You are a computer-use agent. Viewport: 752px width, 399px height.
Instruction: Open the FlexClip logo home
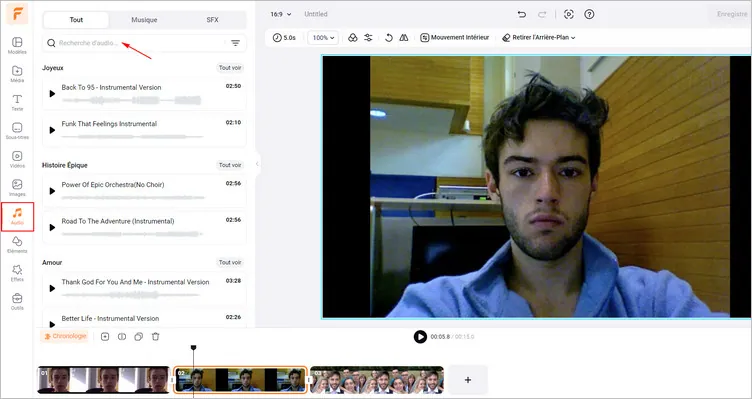click(x=17, y=13)
